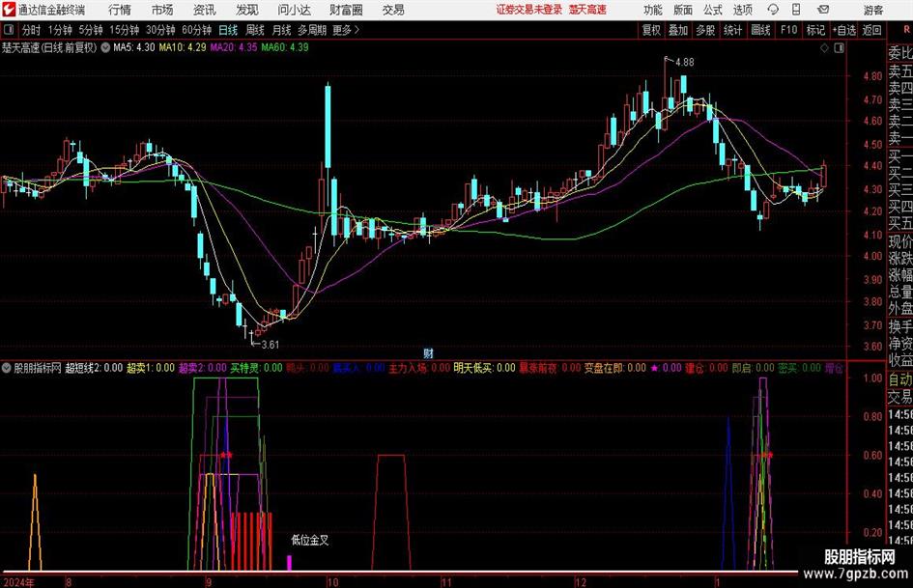Open the 交易 menu
This screenshot has height=588, width=913.
tap(393, 10)
